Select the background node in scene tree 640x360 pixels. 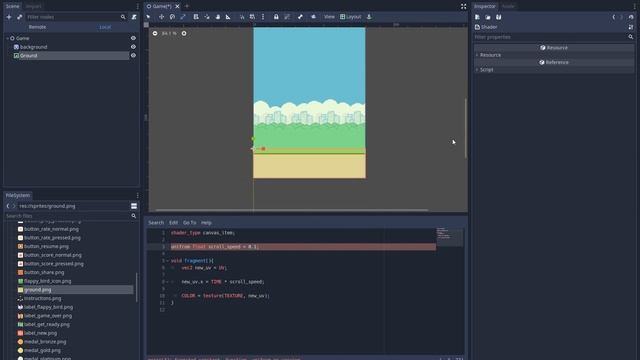pyautogui.click(x=33, y=47)
